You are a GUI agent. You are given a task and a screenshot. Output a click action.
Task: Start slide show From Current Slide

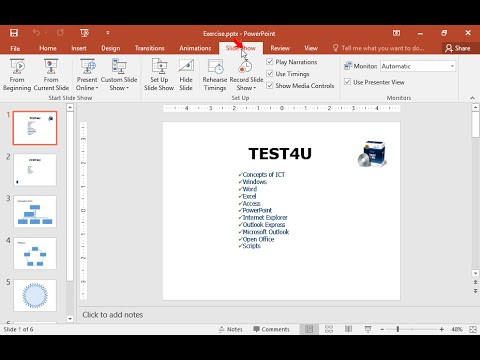[x=51, y=75]
